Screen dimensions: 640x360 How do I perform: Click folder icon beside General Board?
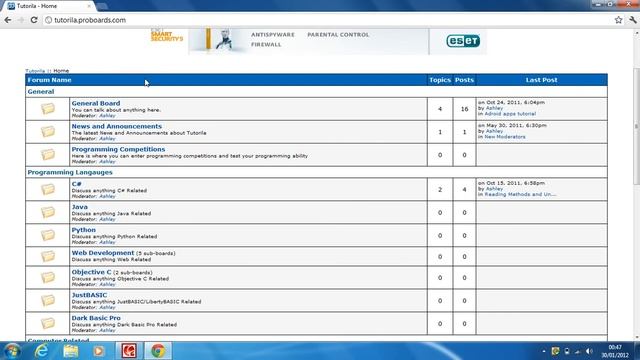48,109
